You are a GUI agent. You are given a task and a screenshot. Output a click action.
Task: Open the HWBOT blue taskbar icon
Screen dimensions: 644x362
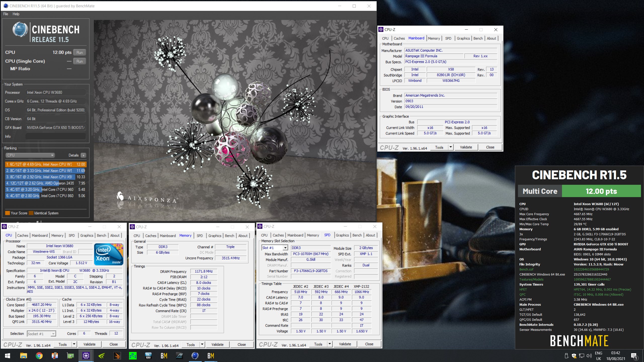tap(148, 356)
